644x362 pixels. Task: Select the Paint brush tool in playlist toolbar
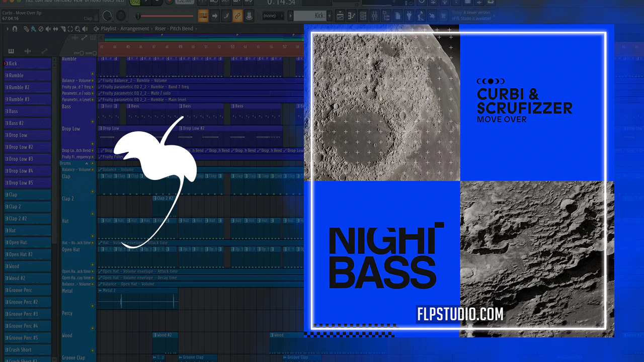tap(33, 29)
